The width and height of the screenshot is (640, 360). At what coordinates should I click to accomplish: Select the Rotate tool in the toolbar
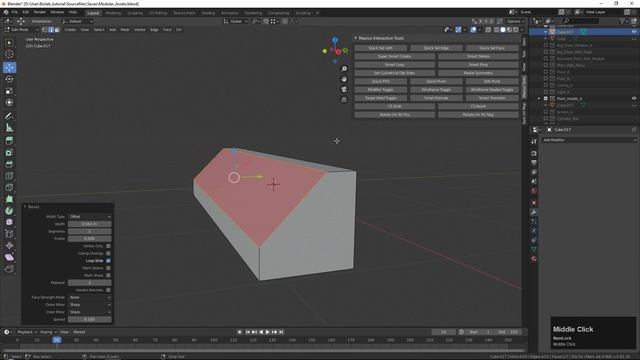click(x=9, y=79)
